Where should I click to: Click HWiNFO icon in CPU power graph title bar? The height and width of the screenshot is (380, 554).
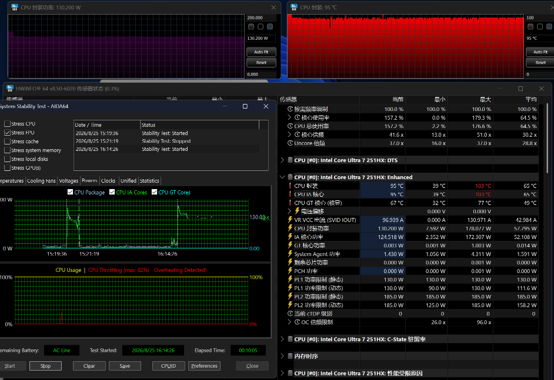click(14, 7)
